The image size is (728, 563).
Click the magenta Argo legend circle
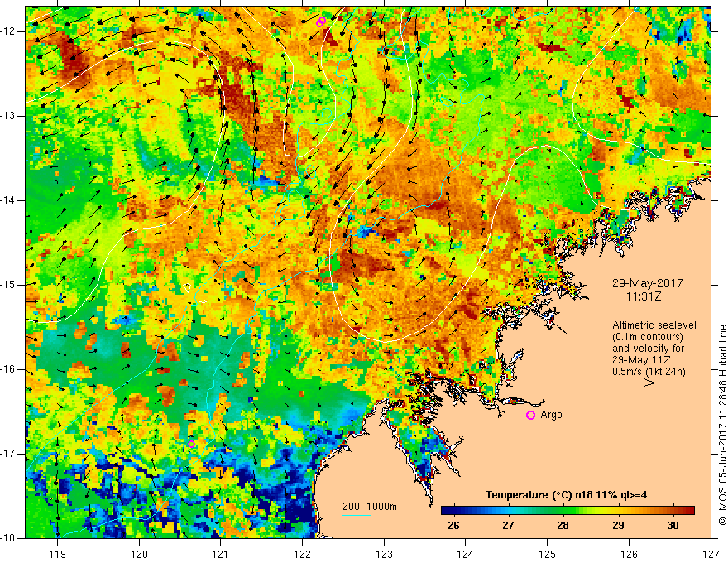pos(530,415)
